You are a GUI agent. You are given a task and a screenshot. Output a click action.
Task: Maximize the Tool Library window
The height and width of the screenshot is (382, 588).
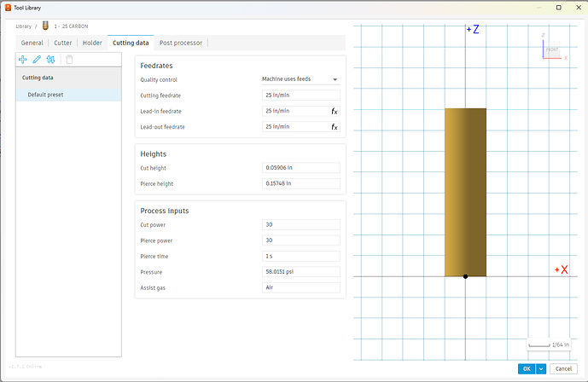tap(558, 8)
